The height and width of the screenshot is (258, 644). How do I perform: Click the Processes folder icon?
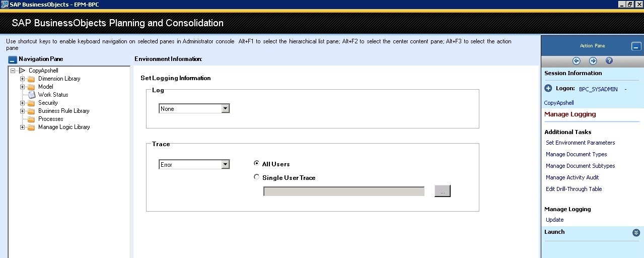[31, 119]
